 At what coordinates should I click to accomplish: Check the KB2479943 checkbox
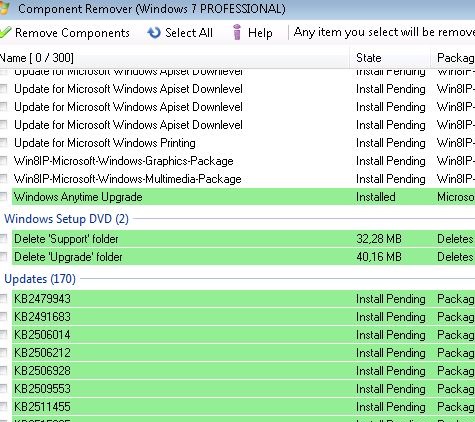(x=3, y=299)
